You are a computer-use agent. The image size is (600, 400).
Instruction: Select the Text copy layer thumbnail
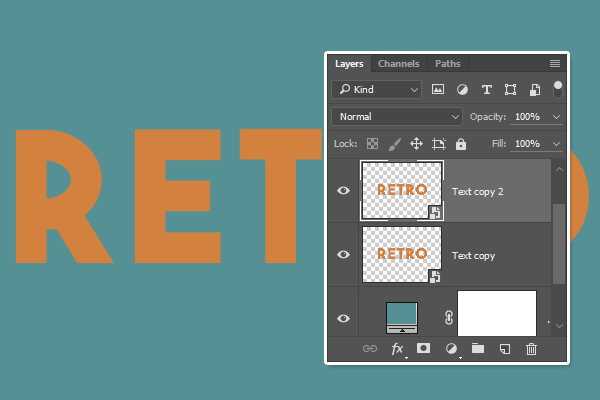(402, 255)
